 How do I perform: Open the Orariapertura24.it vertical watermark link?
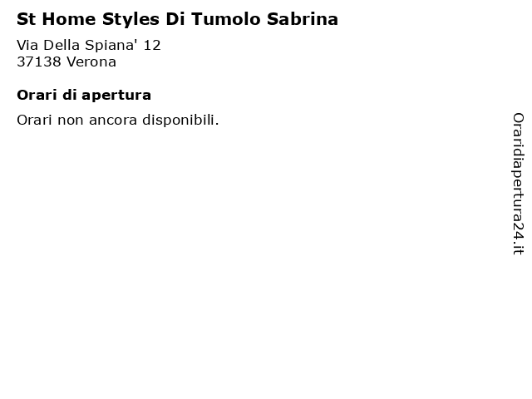tap(518, 184)
